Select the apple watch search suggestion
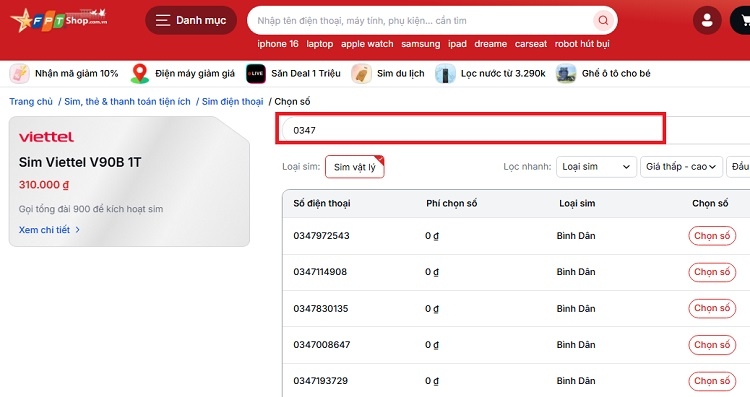The width and height of the screenshot is (750, 397). [x=367, y=44]
